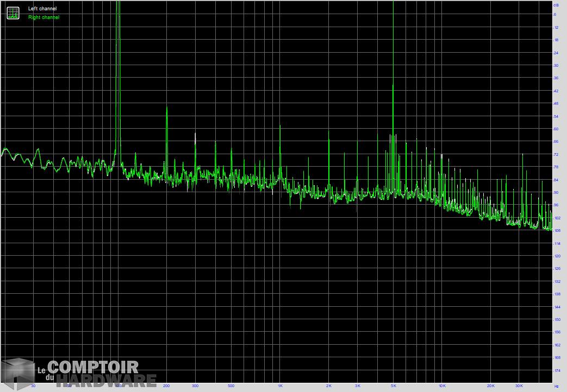
Task: Click the Hz unit label on axis
Action: pyautogui.click(x=556, y=386)
